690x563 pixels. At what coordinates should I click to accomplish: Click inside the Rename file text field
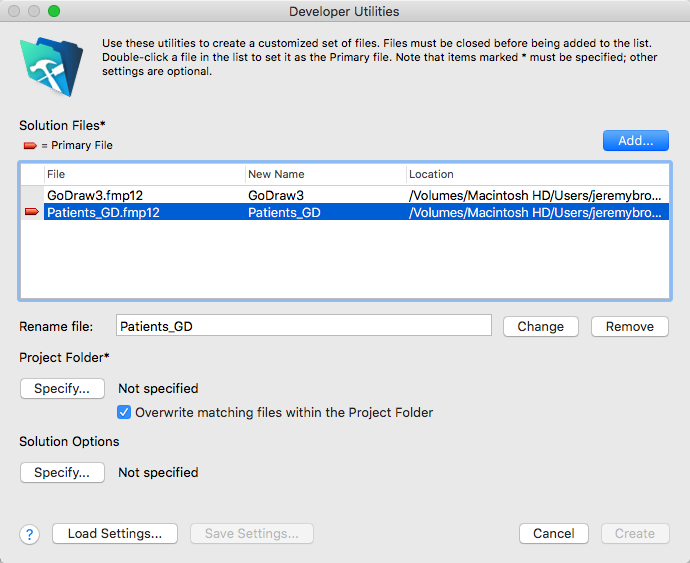[x=304, y=325]
